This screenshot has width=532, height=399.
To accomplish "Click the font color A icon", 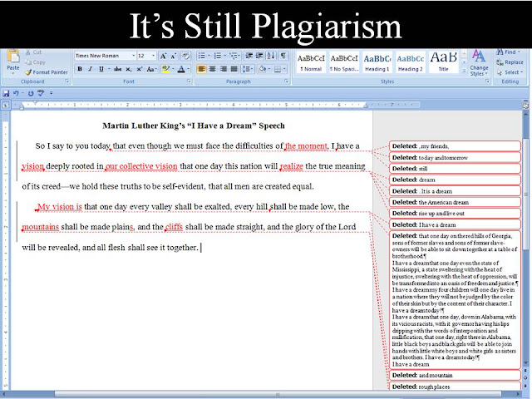I will [x=181, y=69].
